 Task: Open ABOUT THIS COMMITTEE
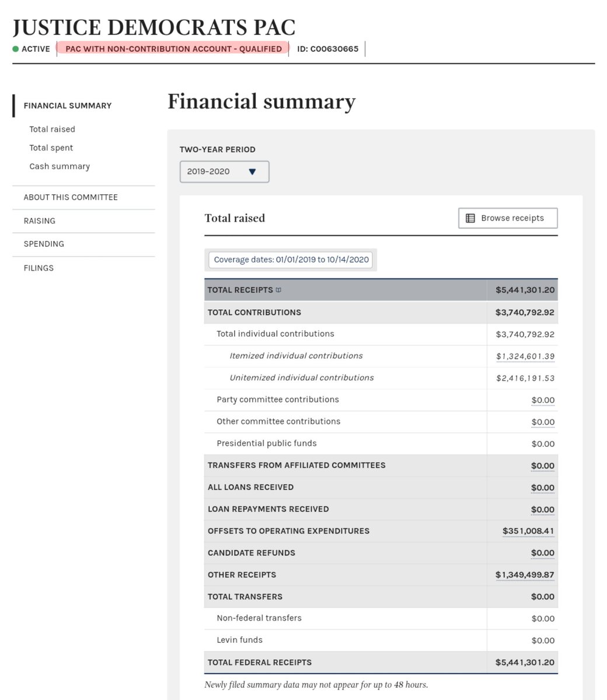pos(70,197)
